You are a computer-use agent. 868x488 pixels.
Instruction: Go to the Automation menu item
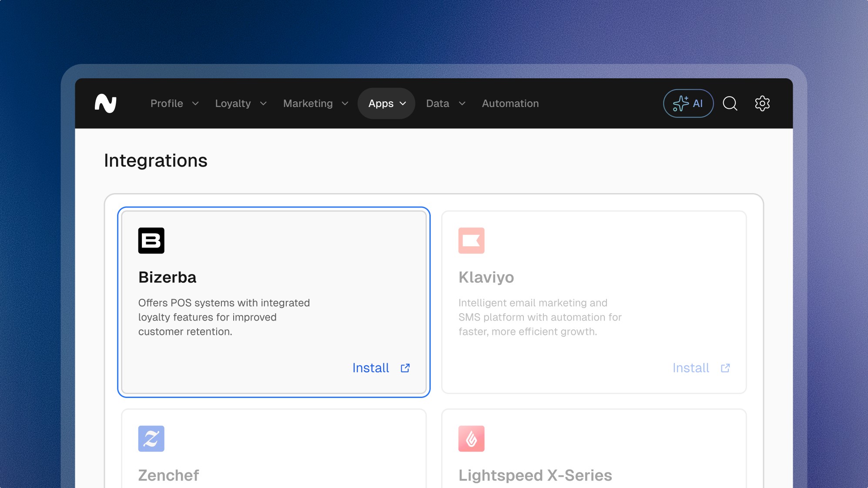pyautogui.click(x=510, y=104)
